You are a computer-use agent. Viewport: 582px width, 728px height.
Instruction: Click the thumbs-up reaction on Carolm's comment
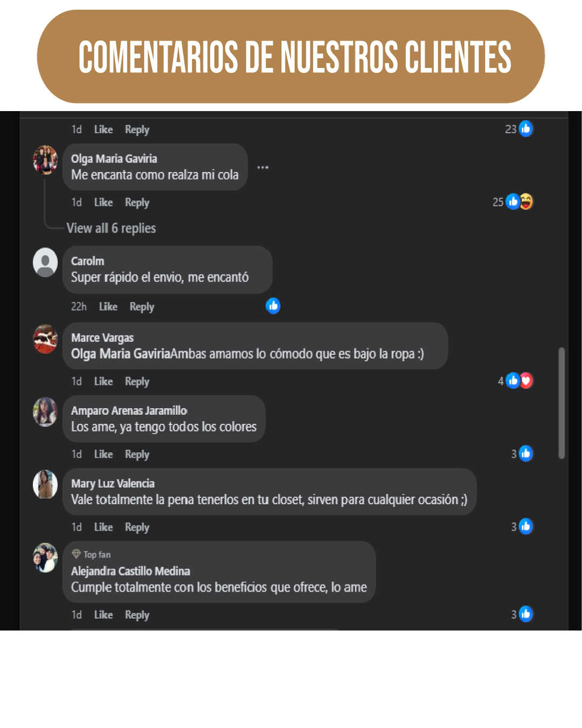coord(273,306)
